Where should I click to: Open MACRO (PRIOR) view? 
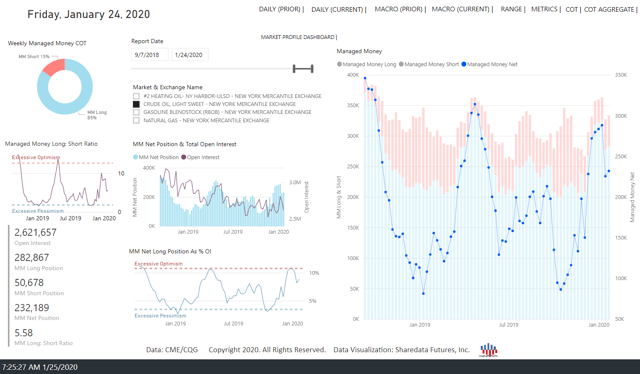(399, 9)
